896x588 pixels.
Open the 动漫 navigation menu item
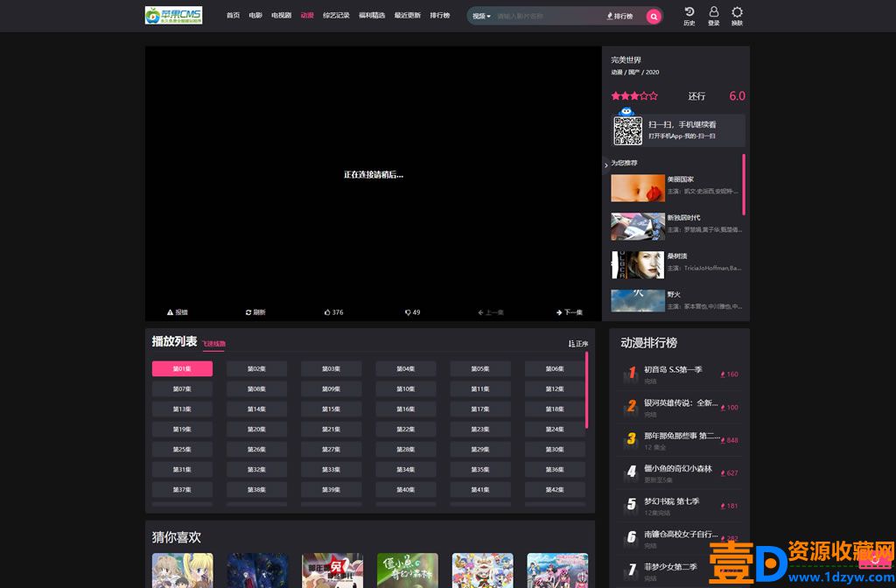(307, 16)
